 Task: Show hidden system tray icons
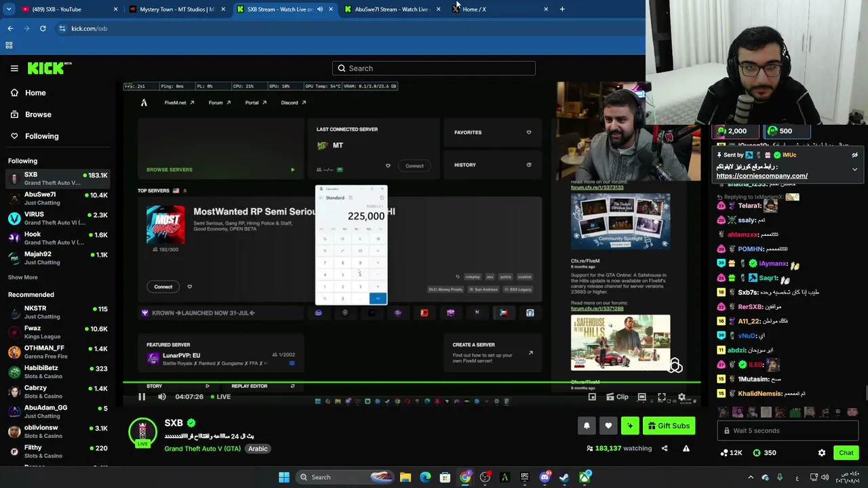[751, 477]
